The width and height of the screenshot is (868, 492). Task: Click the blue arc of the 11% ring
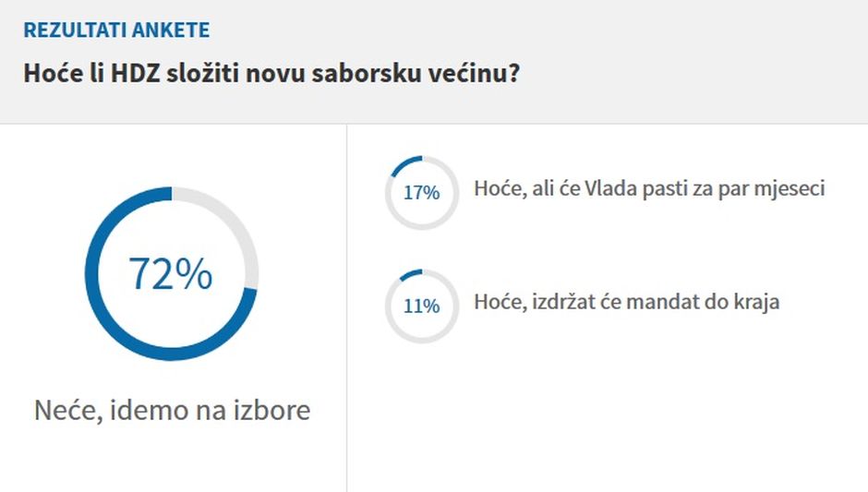click(x=410, y=274)
